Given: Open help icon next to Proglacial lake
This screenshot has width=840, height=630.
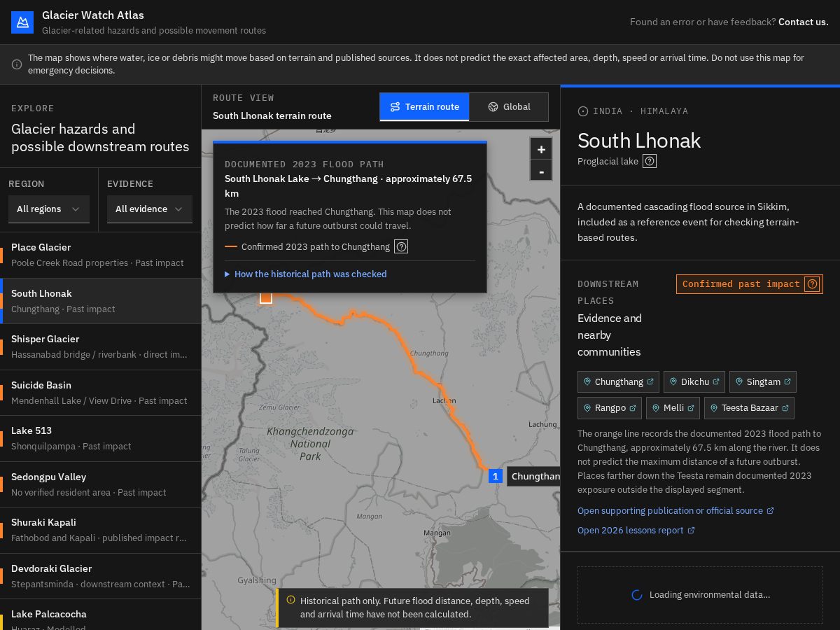Looking at the screenshot, I should (x=650, y=161).
